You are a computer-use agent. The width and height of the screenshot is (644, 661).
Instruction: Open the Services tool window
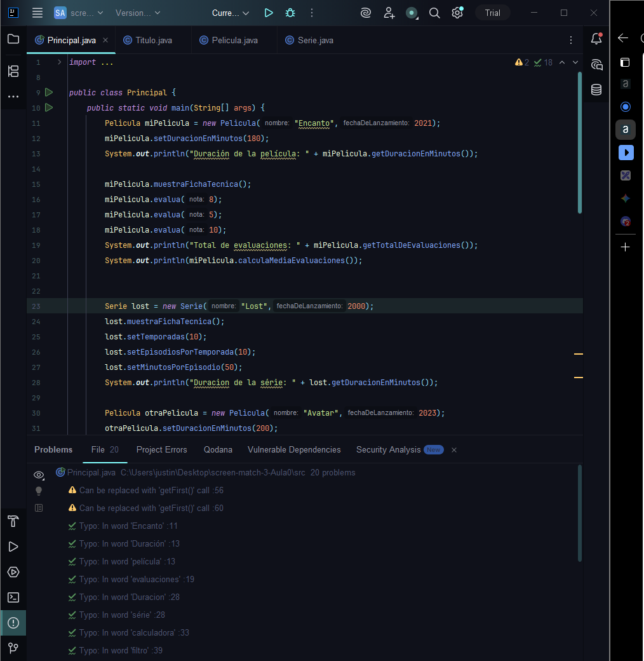(13, 572)
